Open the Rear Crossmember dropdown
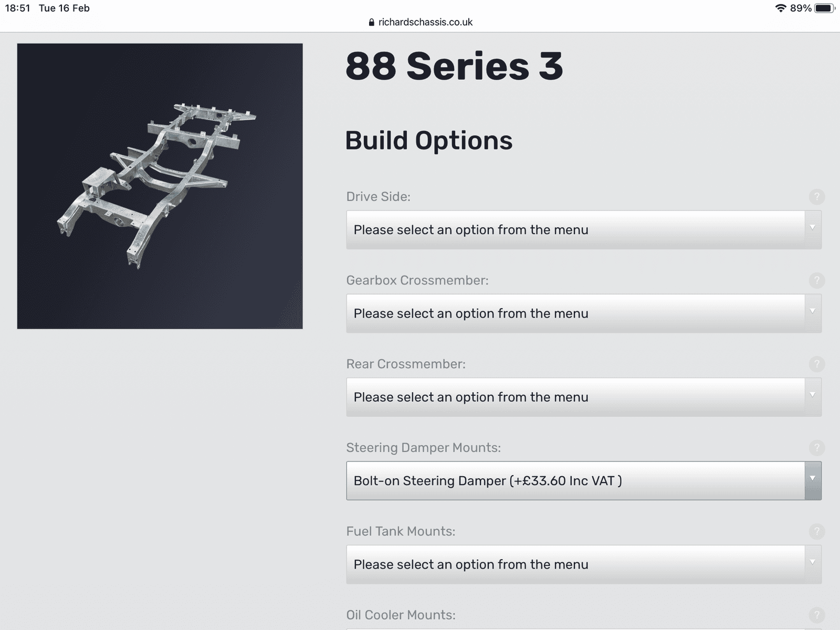840x630 pixels. (x=584, y=397)
